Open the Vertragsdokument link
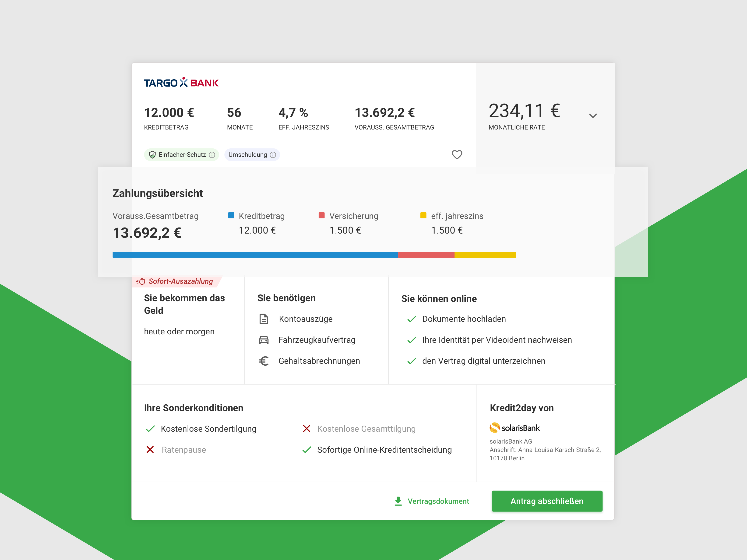Screen dimensions: 747x560 (x=438, y=501)
